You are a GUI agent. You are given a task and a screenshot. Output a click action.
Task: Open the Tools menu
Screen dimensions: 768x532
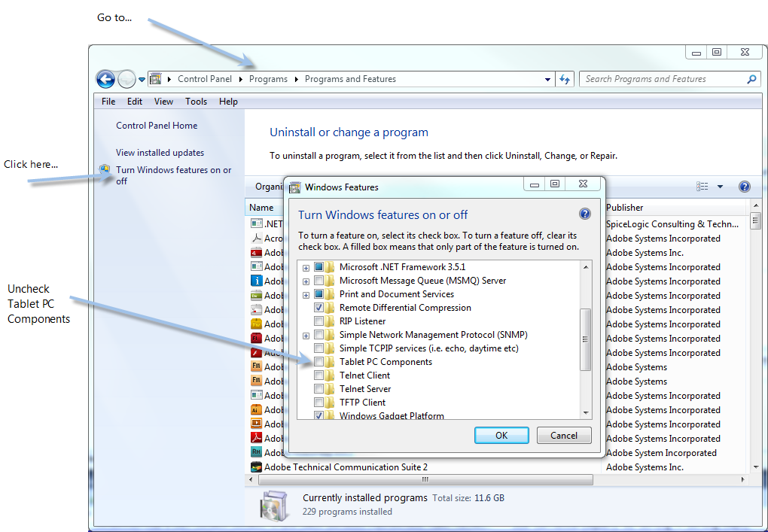pos(196,102)
